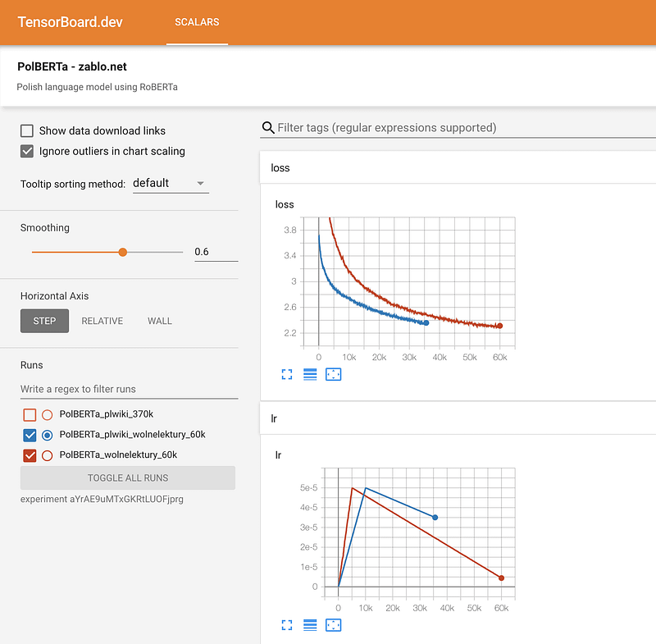
Task: Expand the lr chart to full size
Action: 287,625
